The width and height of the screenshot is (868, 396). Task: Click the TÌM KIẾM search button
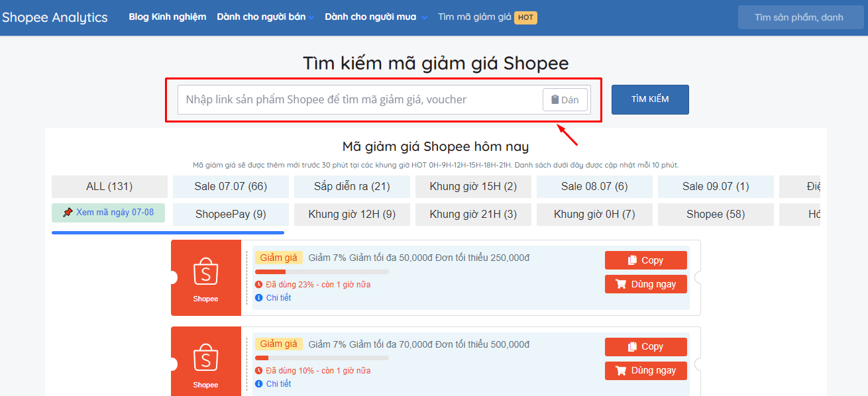[649, 99]
